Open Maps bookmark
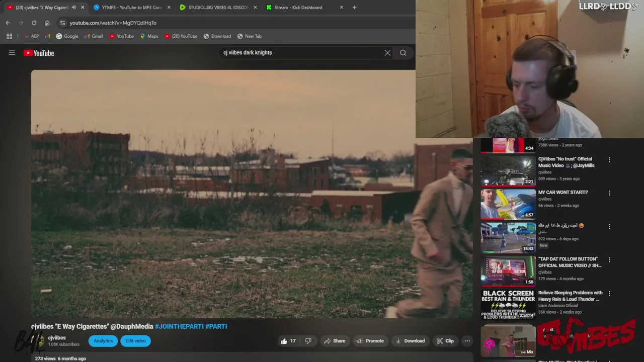Image resolution: width=644 pixels, height=362 pixels. (x=149, y=36)
